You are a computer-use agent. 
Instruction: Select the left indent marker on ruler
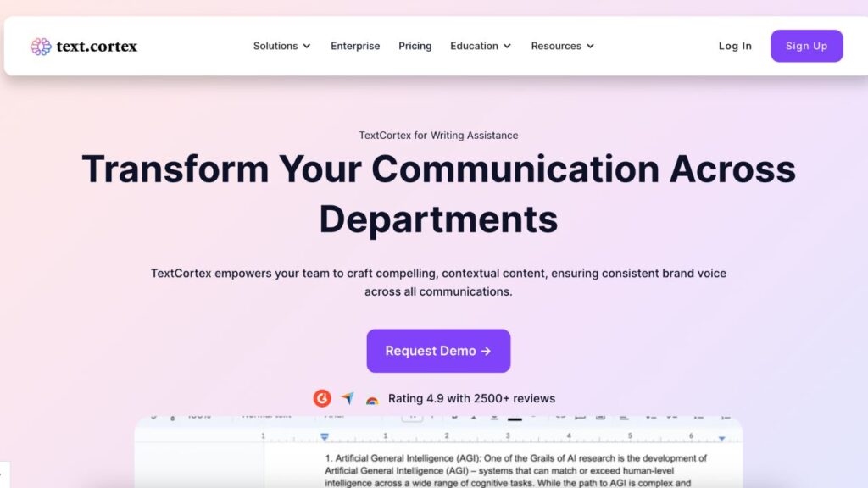click(324, 437)
